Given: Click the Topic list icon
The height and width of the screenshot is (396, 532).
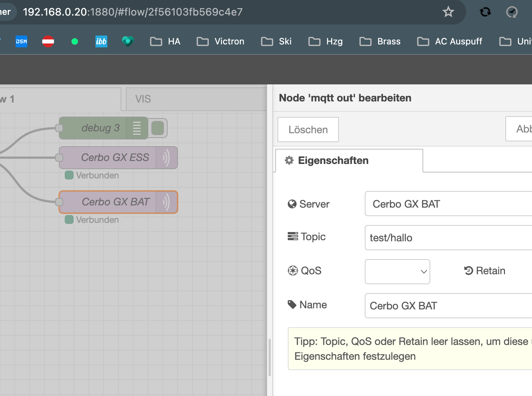Looking at the screenshot, I should 293,236.
